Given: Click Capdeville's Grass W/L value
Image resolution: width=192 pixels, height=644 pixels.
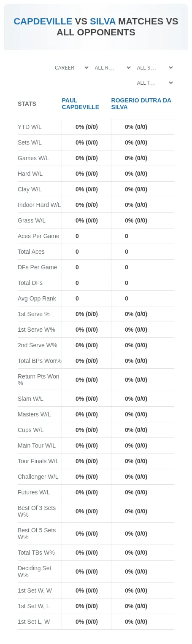Looking at the screenshot, I should point(87,220).
